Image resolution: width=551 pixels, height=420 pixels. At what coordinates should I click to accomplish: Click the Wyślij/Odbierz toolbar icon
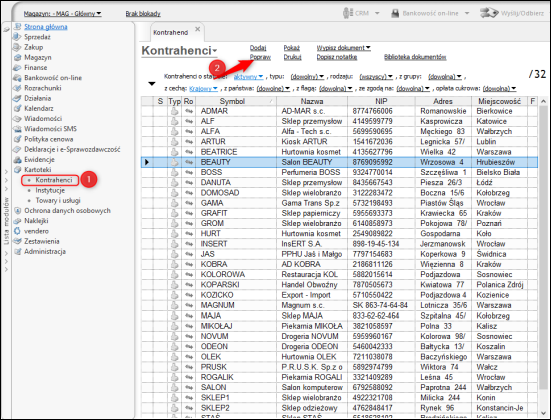pos(489,13)
